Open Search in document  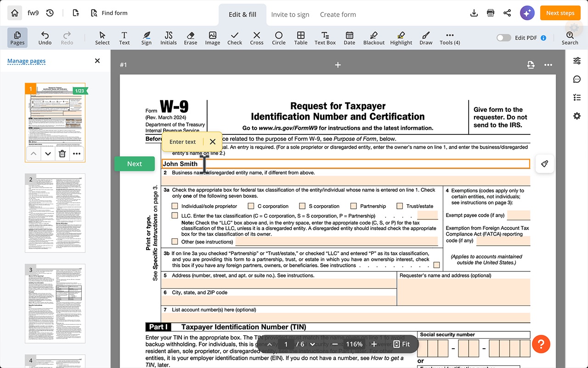[x=570, y=38]
